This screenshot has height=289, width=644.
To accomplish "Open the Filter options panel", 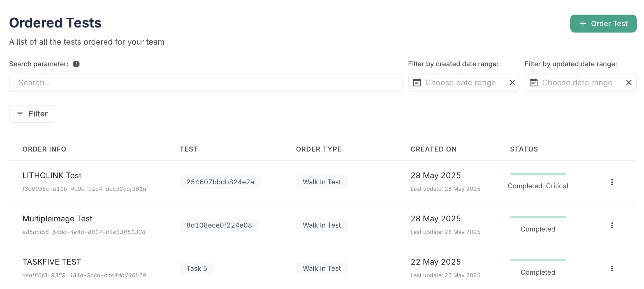I will click(32, 114).
